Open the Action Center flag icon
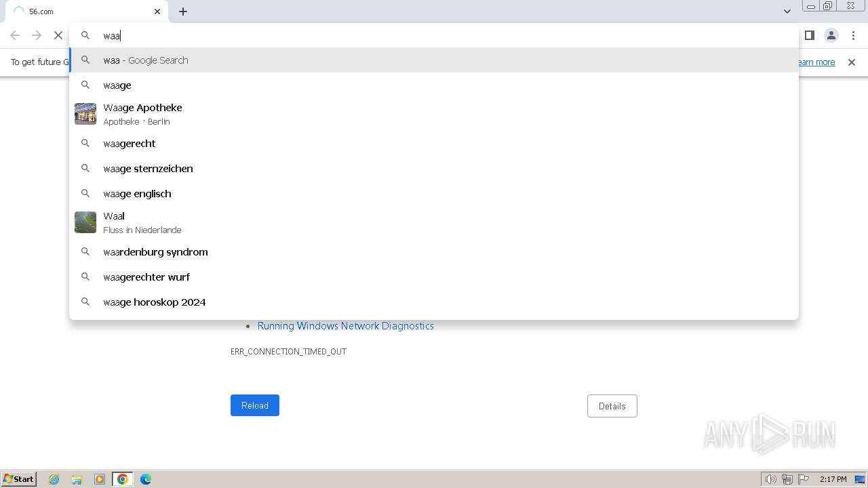This screenshot has height=488, width=868. (804, 479)
